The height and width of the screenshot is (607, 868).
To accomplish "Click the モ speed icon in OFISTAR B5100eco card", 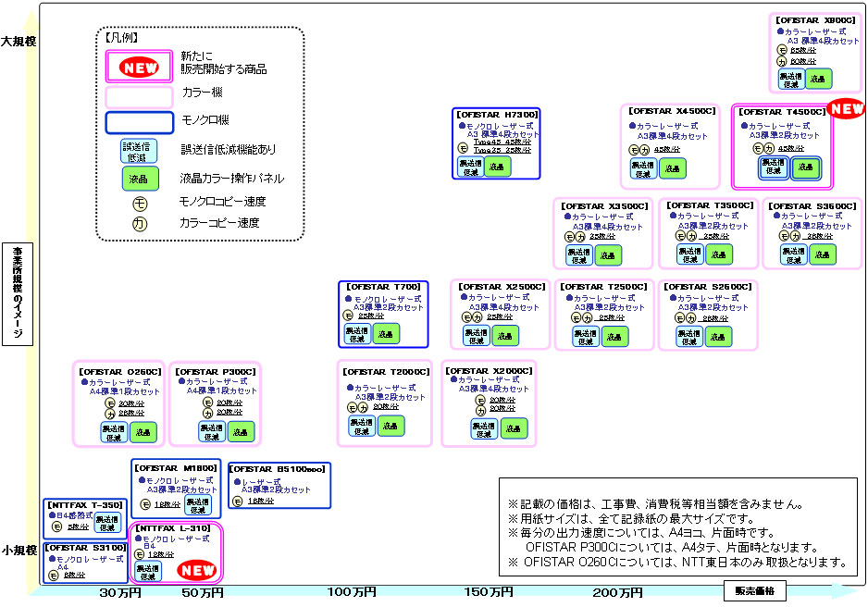I will (x=237, y=502).
